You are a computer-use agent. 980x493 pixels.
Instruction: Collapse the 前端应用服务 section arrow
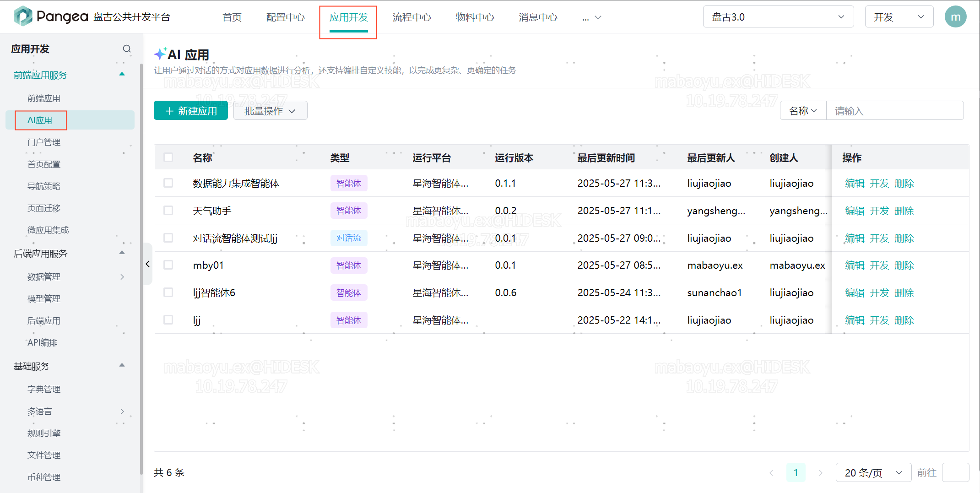click(122, 74)
